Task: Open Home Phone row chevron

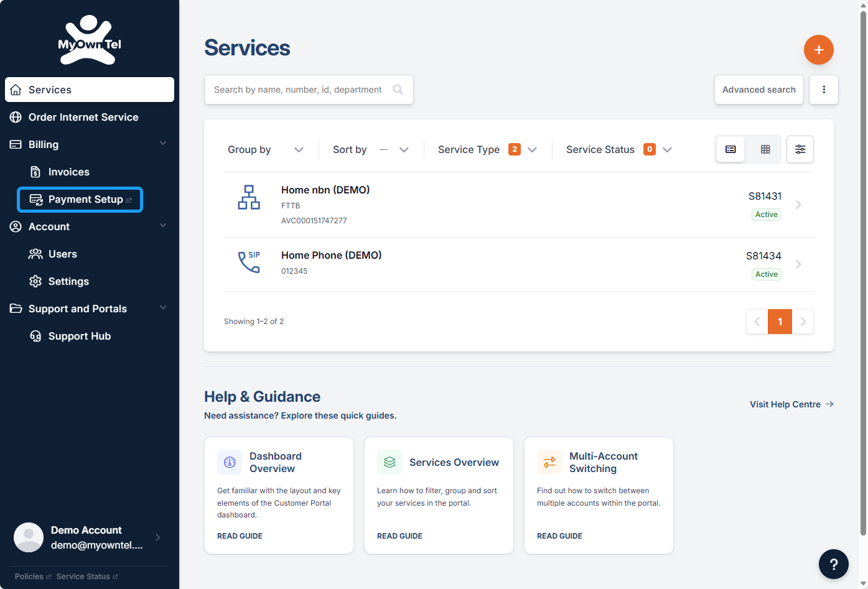Action: [798, 264]
